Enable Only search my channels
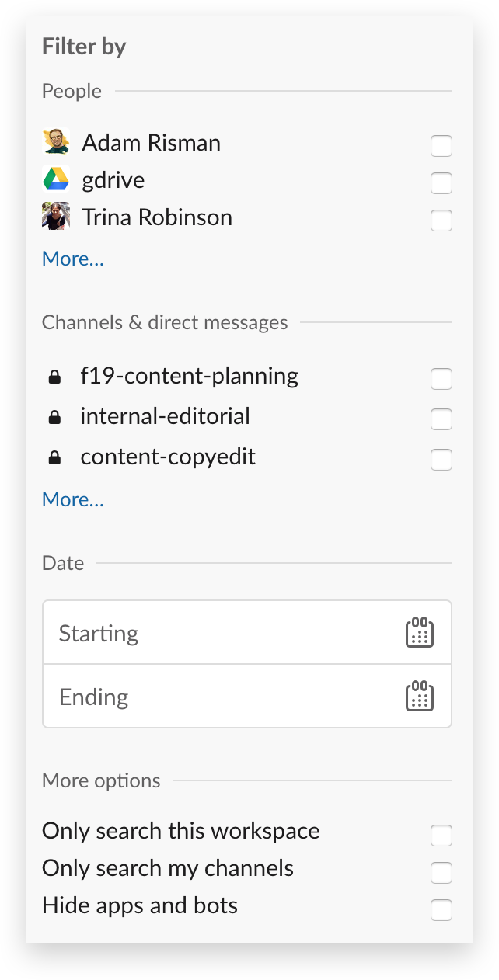The image size is (499, 980). (x=441, y=873)
